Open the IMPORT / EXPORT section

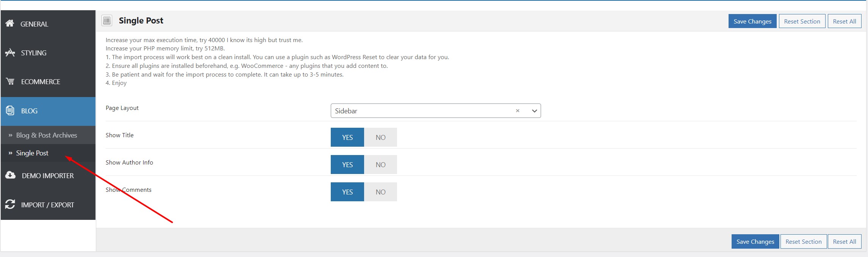(x=48, y=205)
